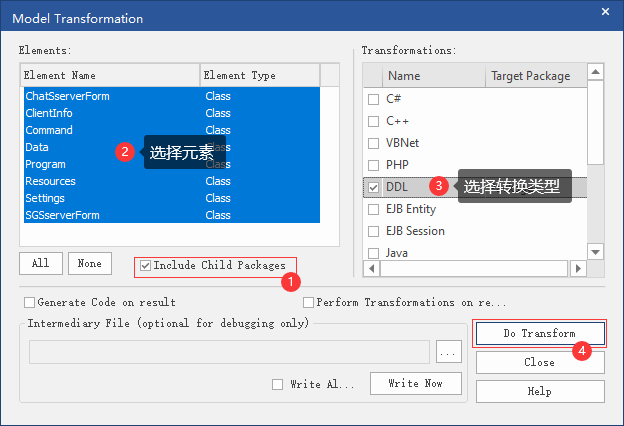Viewport: 624px width, 426px height.
Task: Click the transformations Name column header
Action: tap(434, 76)
